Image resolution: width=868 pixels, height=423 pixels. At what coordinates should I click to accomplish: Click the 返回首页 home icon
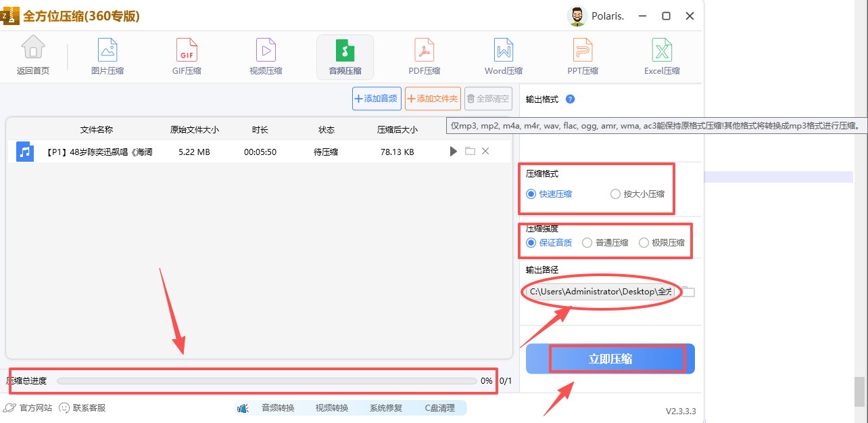tap(32, 56)
